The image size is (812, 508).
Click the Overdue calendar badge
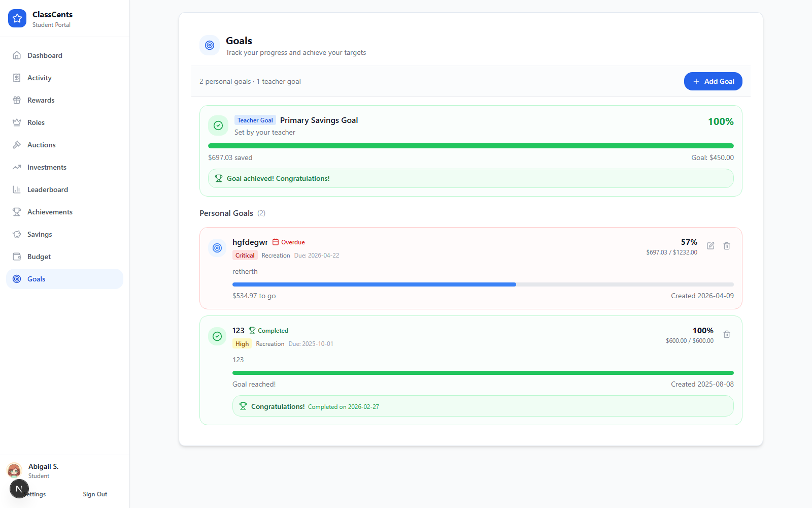288,242
